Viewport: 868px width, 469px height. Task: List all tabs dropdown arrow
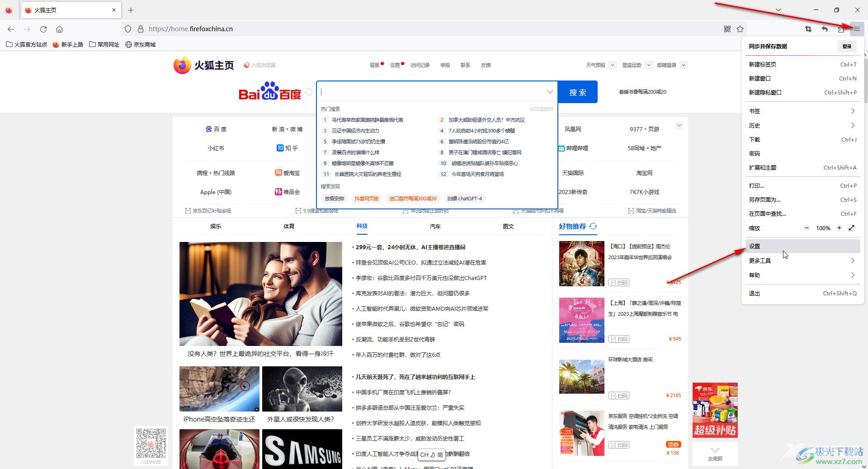click(778, 10)
